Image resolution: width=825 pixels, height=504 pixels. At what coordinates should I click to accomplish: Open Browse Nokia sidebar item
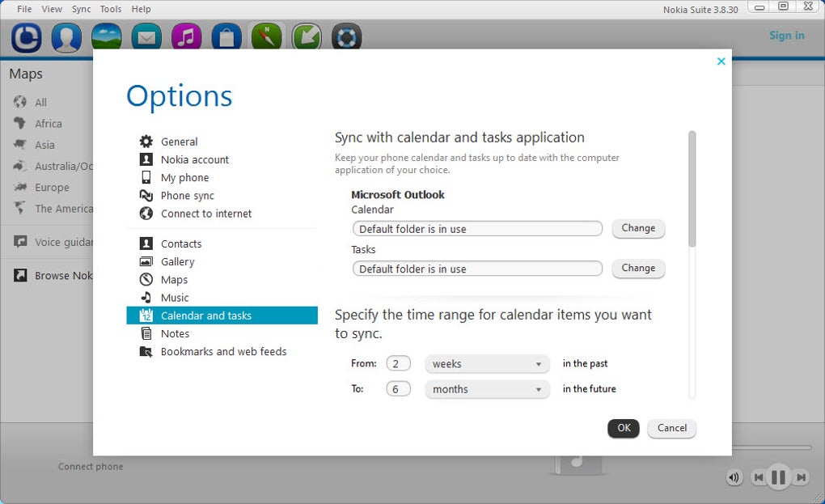pos(48,275)
